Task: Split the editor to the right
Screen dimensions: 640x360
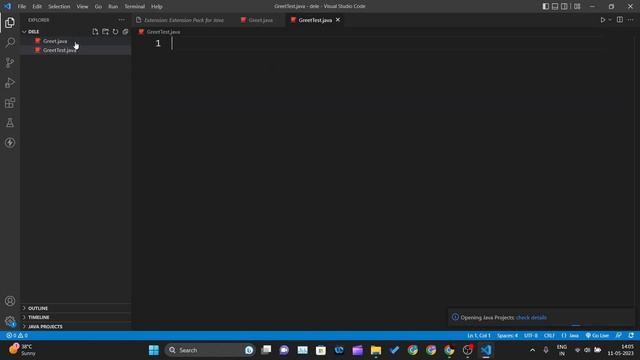Action: coord(620,20)
